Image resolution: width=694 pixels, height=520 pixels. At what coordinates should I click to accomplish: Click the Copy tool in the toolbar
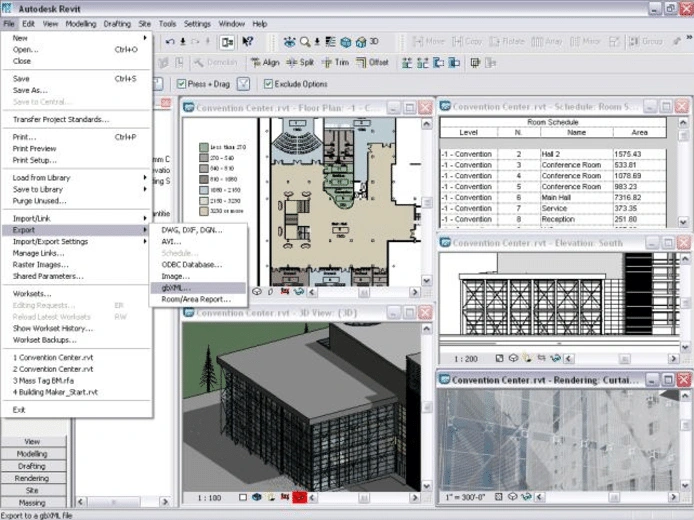pos(467,42)
